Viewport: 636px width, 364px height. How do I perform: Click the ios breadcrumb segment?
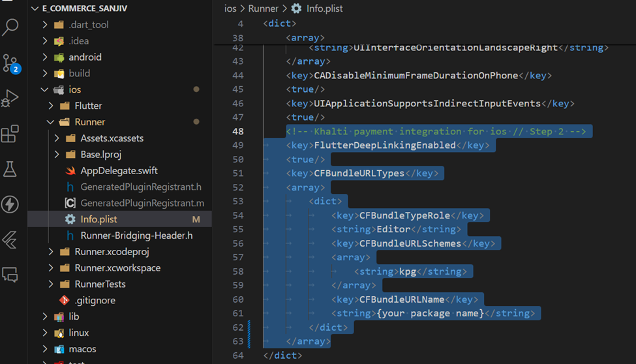(230, 8)
